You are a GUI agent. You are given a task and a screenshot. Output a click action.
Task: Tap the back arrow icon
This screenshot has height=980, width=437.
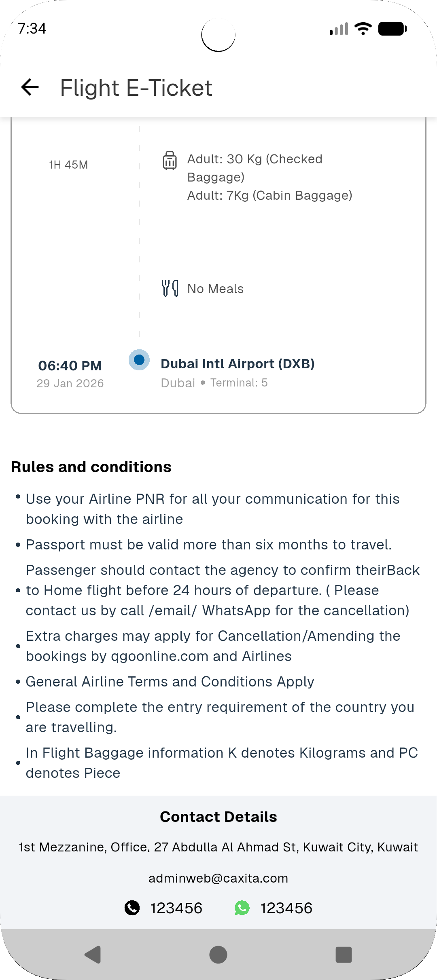tap(30, 87)
